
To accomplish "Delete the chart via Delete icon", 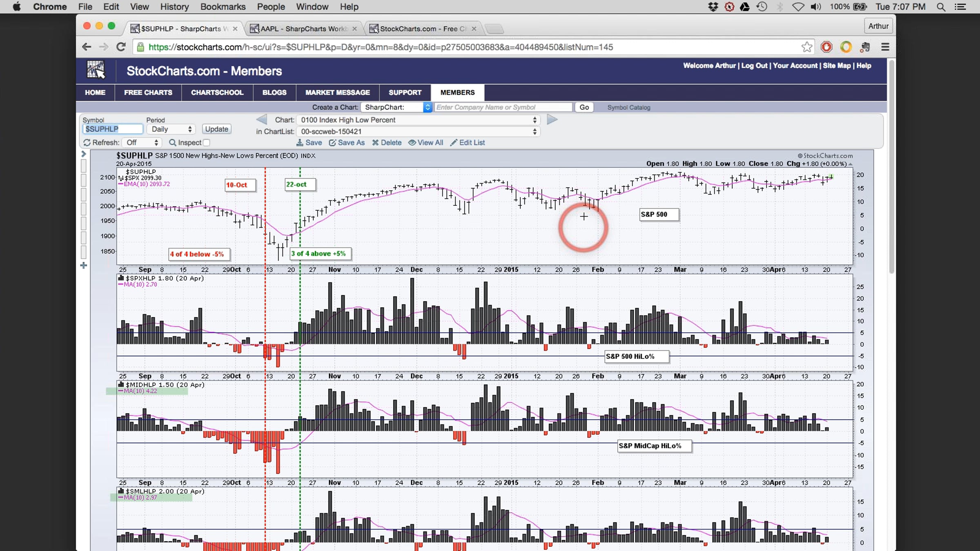I will (387, 142).
